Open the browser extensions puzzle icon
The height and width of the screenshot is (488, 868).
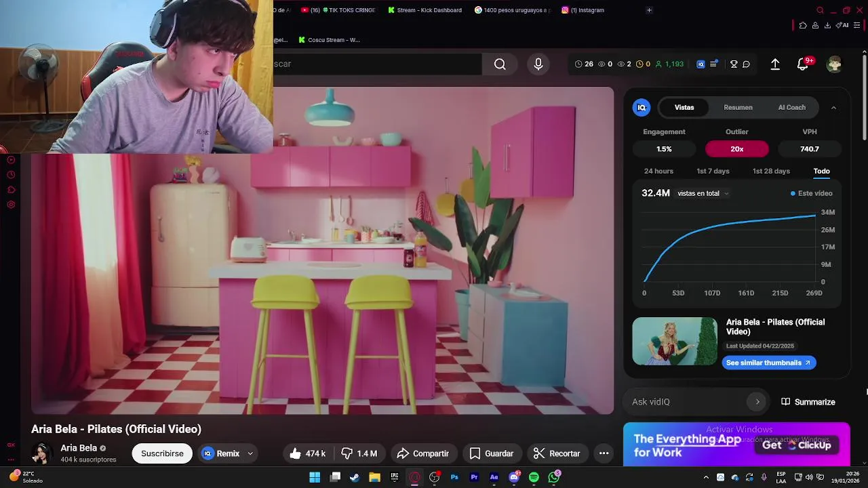pos(803,25)
